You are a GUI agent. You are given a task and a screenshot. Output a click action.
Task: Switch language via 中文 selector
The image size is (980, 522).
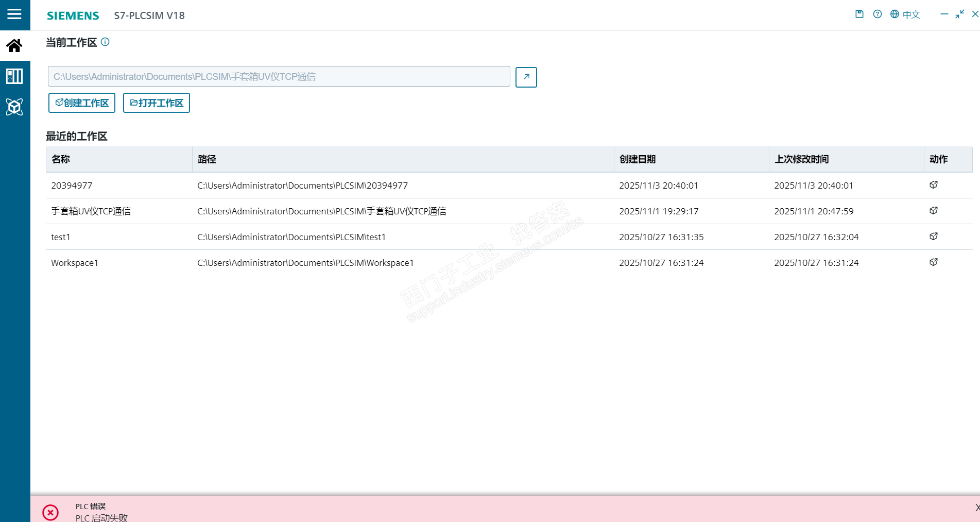click(x=905, y=14)
